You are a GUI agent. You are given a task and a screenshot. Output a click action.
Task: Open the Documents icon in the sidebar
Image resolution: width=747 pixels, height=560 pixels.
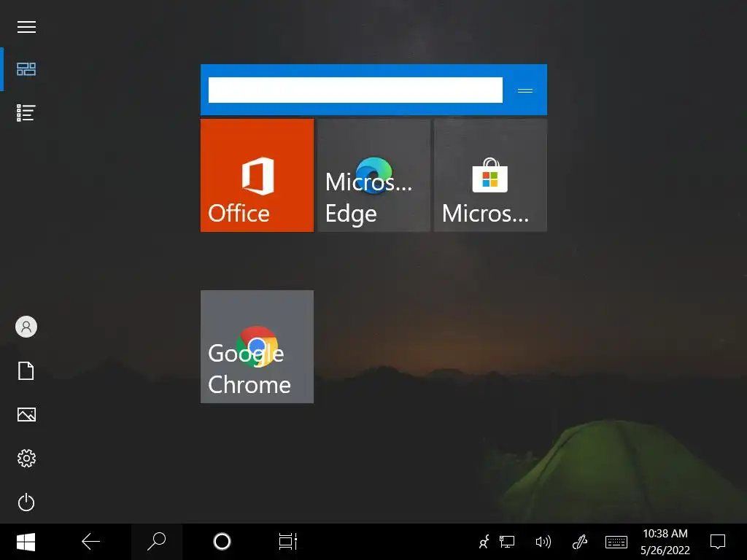pos(26,370)
